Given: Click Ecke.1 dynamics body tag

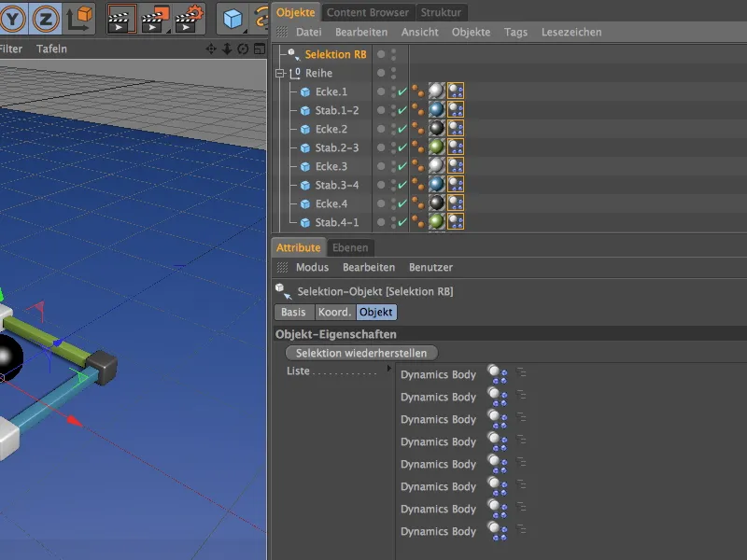Looking at the screenshot, I should click(x=456, y=91).
